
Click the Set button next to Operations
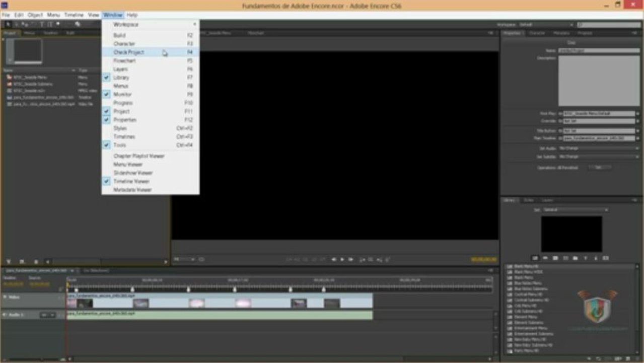point(599,167)
